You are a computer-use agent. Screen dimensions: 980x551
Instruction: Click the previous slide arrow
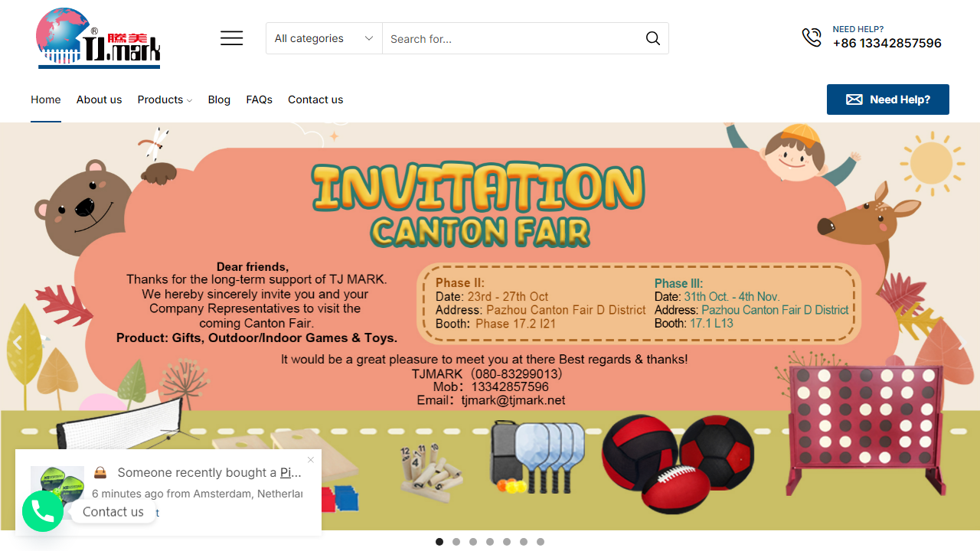17,343
